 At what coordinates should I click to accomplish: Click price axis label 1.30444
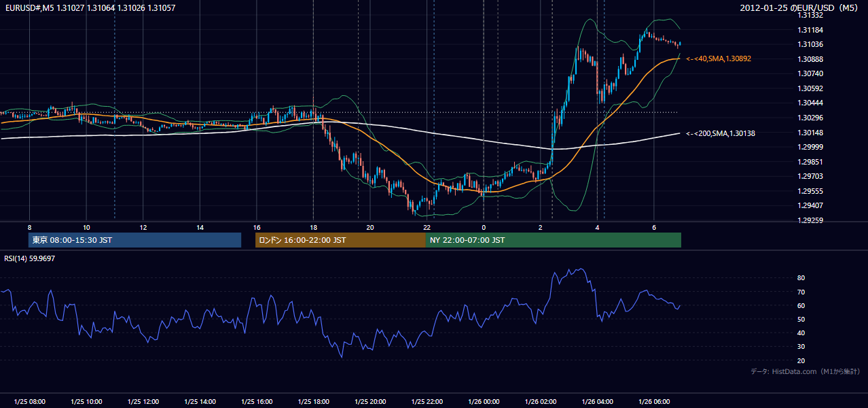point(810,103)
